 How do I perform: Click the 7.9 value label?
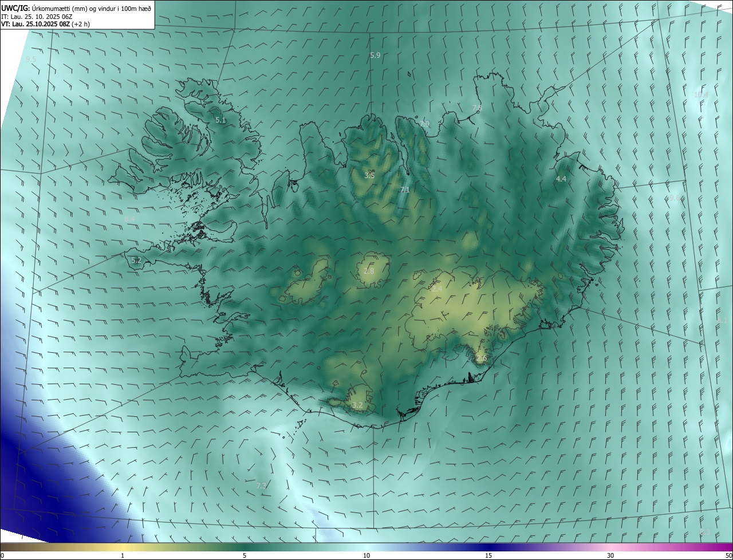424,124
